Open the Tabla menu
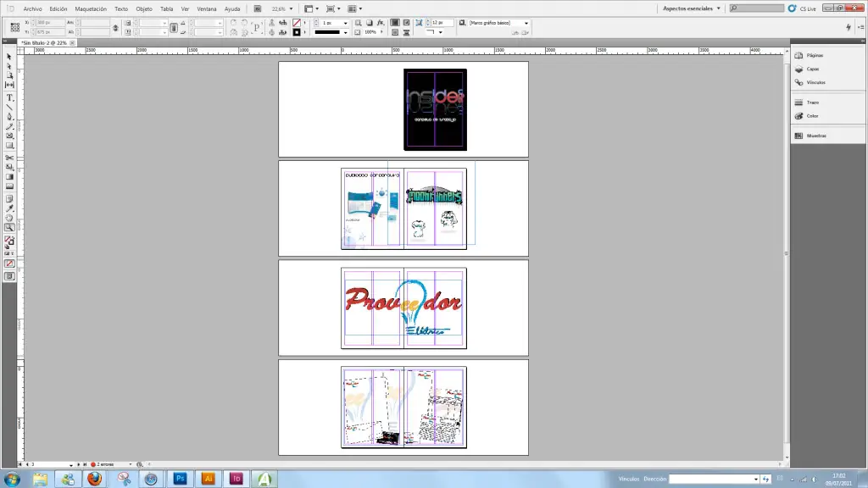This screenshot has height=488, width=868. [x=167, y=8]
